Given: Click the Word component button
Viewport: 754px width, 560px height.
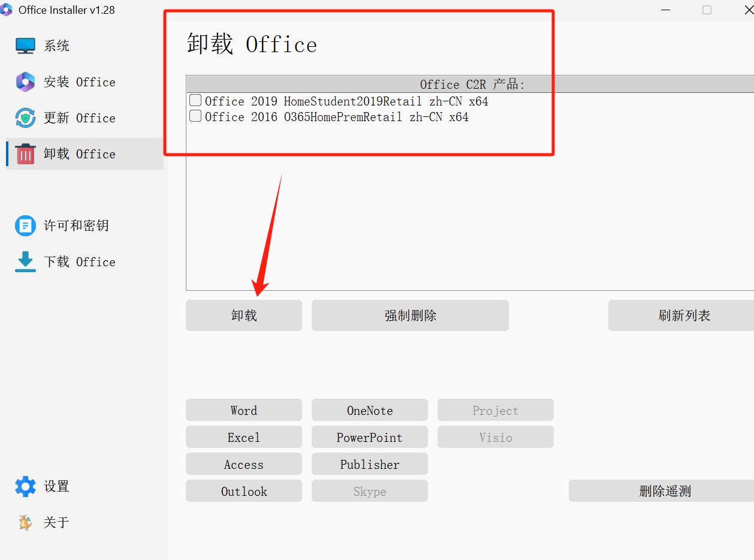Looking at the screenshot, I should (243, 410).
